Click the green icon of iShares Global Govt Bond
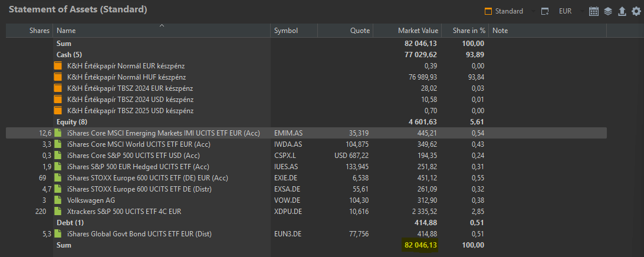The image size is (644, 257). pos(58,234)
